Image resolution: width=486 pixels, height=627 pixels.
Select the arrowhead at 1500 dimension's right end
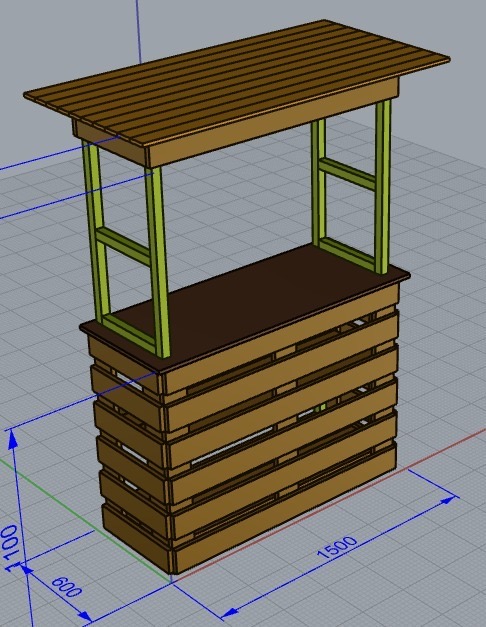450,499
